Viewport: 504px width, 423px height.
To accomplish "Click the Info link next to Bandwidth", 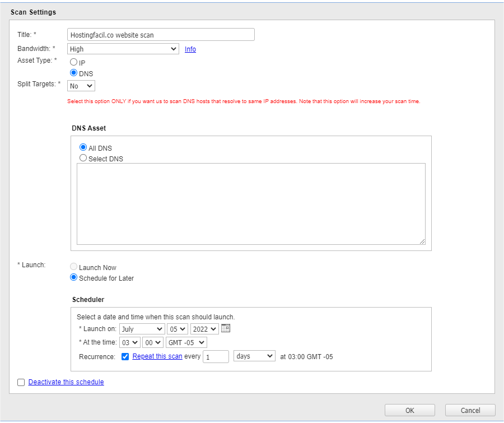I will [x=190, y=49].
